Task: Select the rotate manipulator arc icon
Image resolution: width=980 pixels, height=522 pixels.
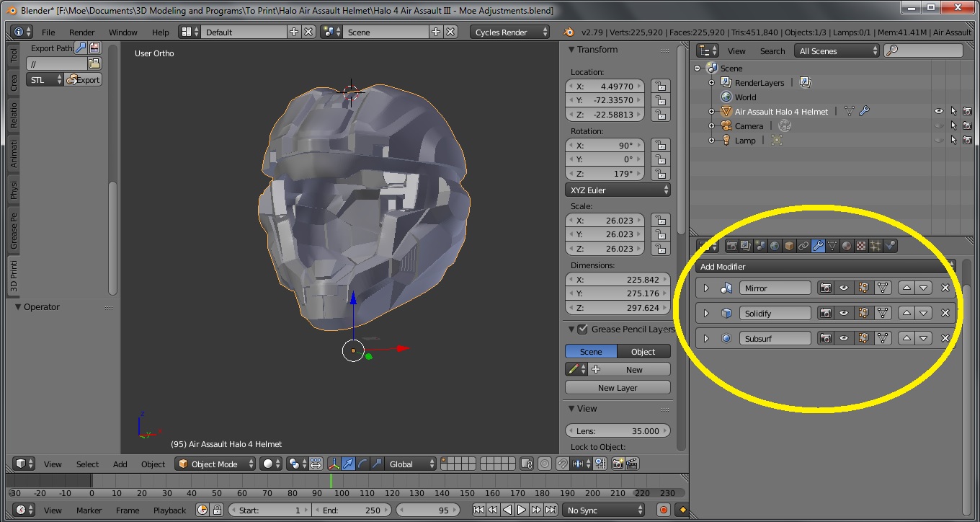Action: [x=363, y=464]
